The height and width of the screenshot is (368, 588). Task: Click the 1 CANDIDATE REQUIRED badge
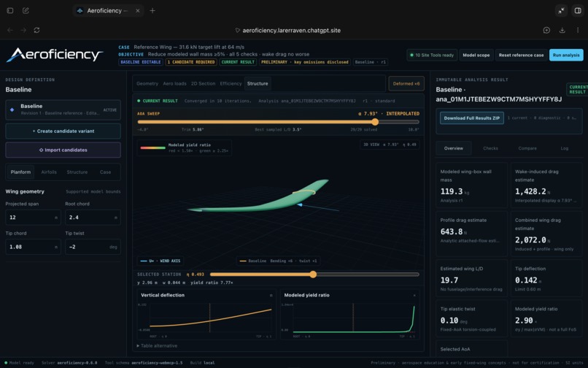tap(191, 62)
